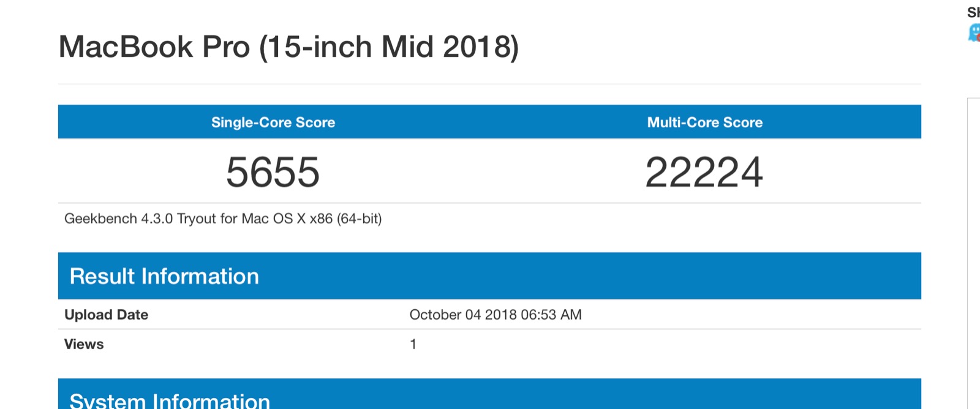Click the Multi-Core Score header
The image size is (980, 409).
(x=705, y=122)
